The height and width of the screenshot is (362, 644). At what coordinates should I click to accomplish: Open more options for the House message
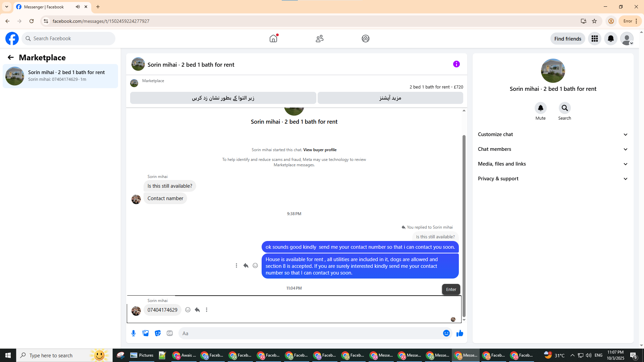tap(236, 265)
